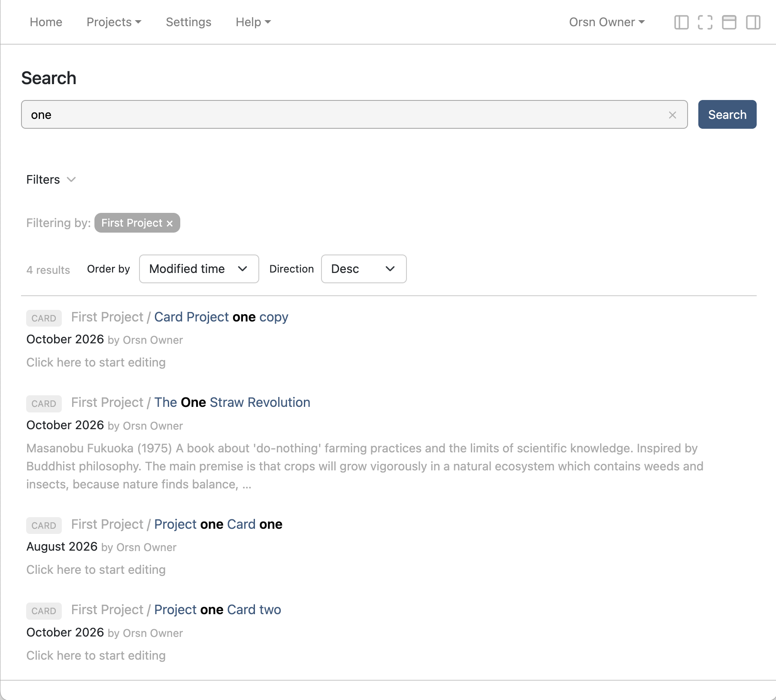This screenshot has width=776, height=700.
Task: Open the Orsn Owner user menu
Action: [607, 22]
